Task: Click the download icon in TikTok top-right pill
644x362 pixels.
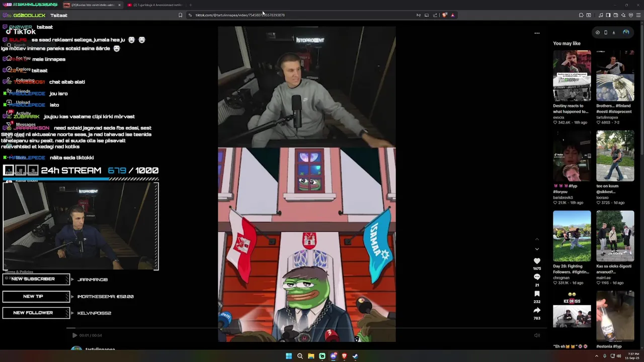Action: point(613,32)
